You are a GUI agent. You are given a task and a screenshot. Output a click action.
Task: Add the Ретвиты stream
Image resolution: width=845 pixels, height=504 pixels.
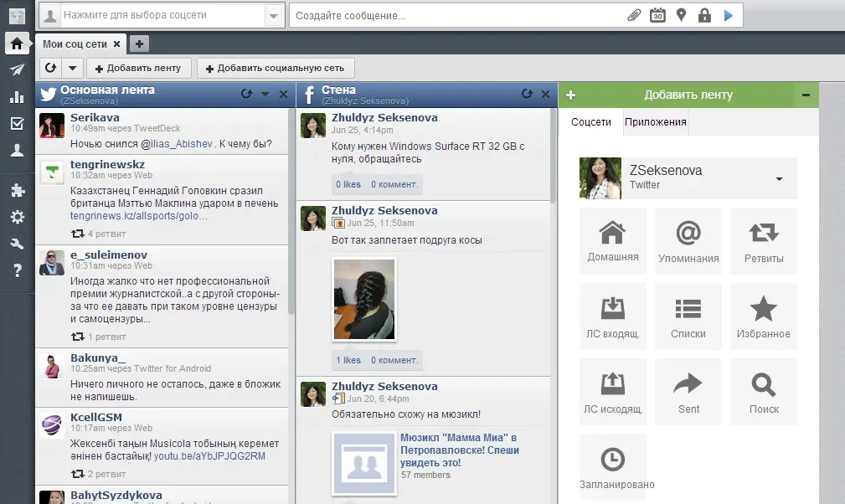764,241
